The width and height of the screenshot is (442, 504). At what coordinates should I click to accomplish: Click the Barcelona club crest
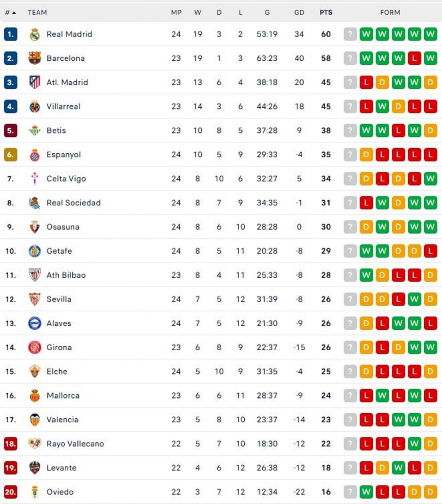click(x=34, y=58)
